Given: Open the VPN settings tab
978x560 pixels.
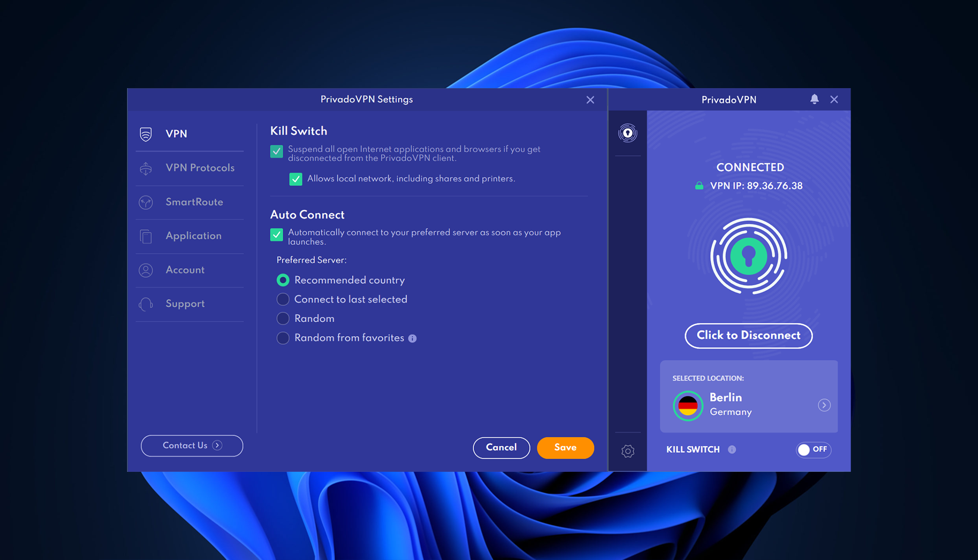Looking at the screenshot, I should (x=189, y=134).
